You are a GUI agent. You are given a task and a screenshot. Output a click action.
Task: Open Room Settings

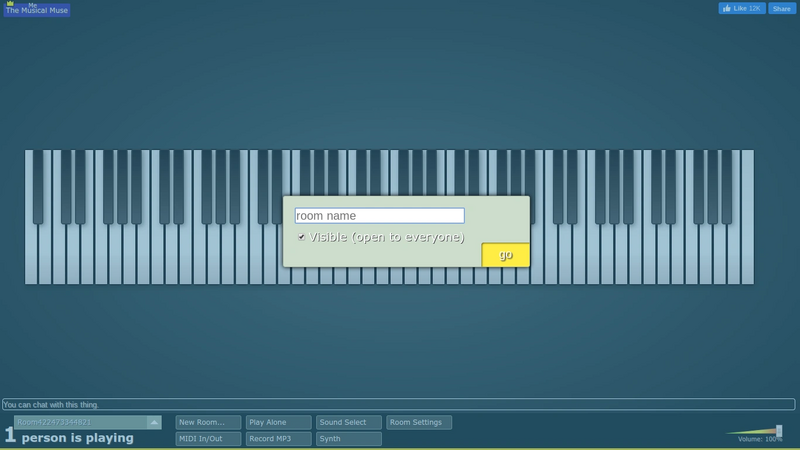(x=419, y=422)
